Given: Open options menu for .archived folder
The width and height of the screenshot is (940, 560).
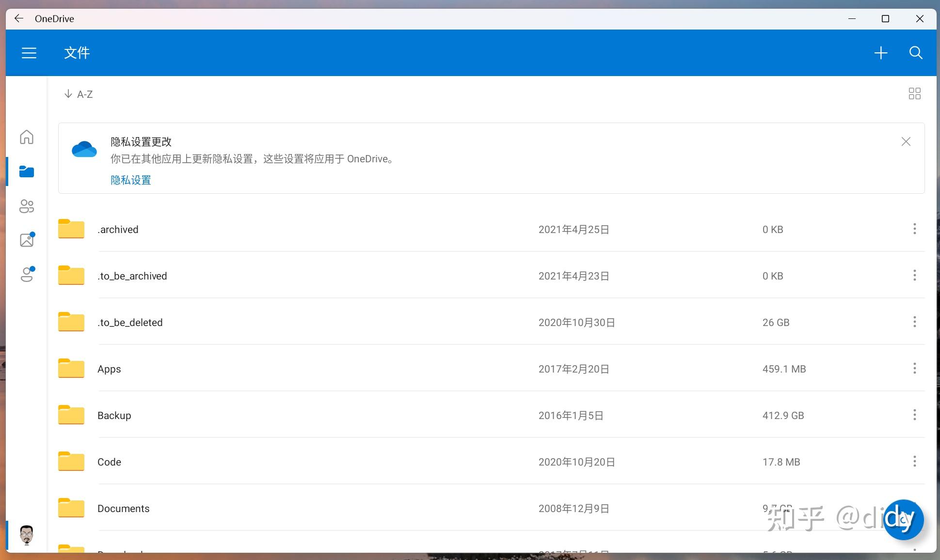Looking at the screenshot, I should (915, 229).
